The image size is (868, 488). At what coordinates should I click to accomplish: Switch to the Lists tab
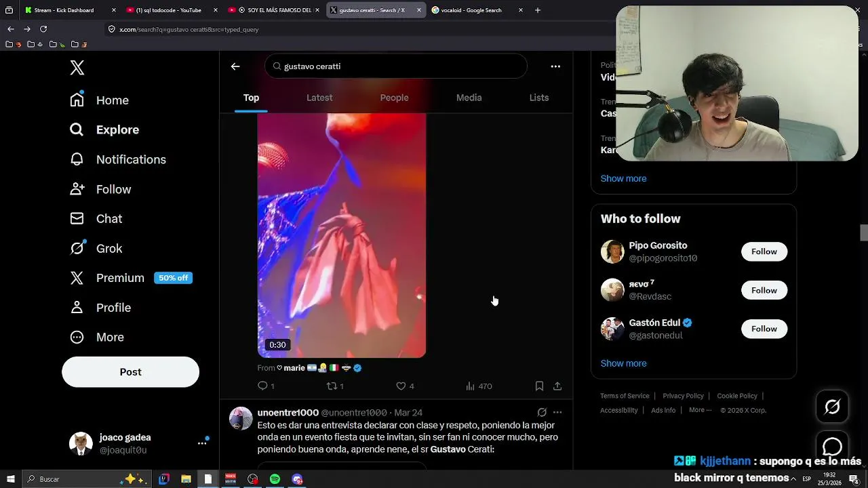[x=539, y=98]
